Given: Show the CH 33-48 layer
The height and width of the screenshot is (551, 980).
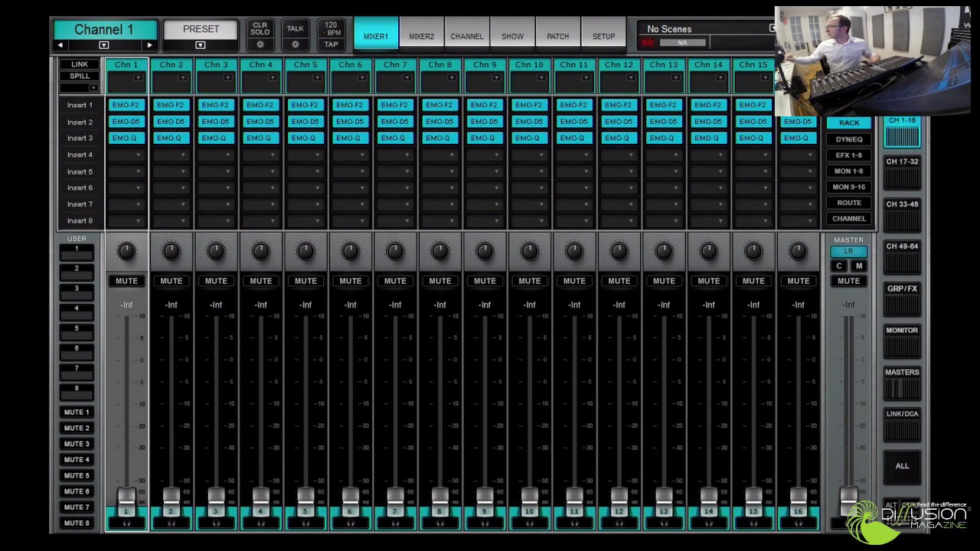Looking at the screenshot, I should (x=902, y=216).
